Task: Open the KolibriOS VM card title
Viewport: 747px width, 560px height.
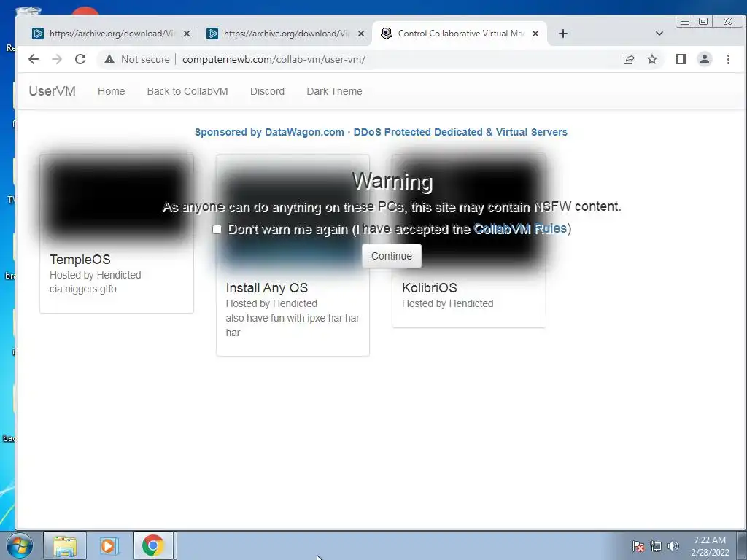Action: (x=429, y=287)
